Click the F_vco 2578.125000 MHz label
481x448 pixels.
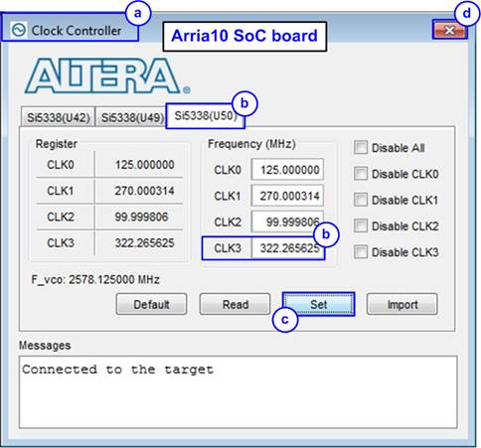95,280
